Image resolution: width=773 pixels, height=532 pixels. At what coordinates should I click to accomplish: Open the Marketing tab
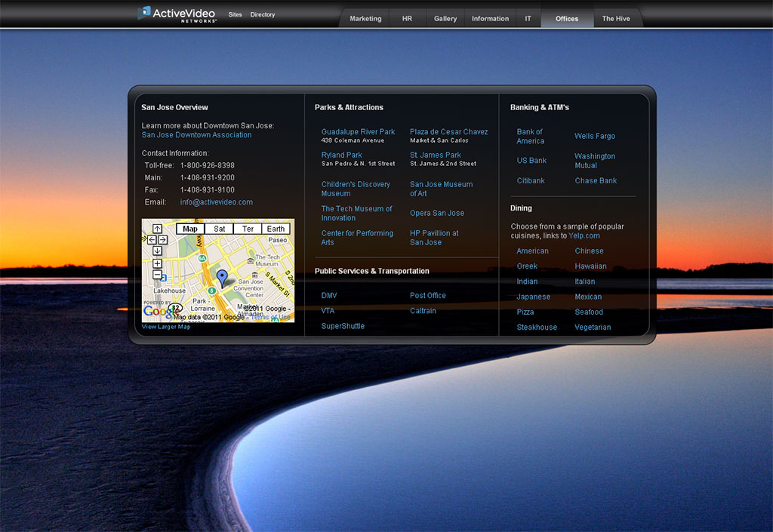(365, 19)
